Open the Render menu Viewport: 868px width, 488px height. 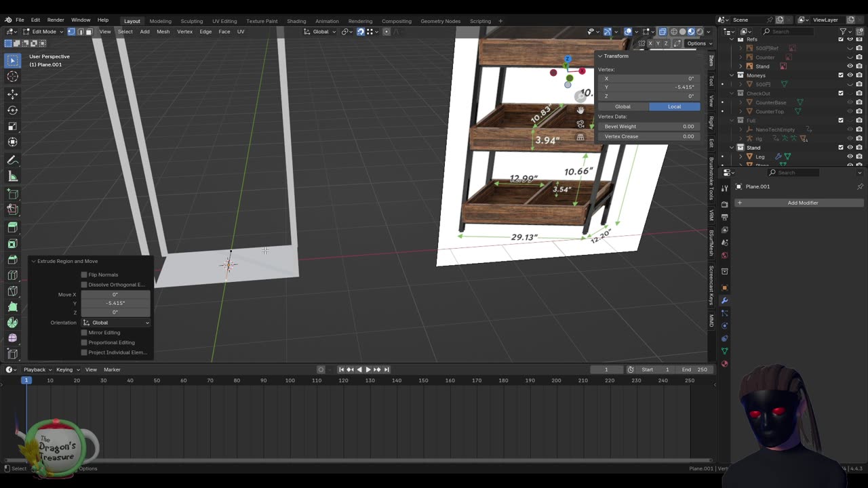click(x=56, y=20)
